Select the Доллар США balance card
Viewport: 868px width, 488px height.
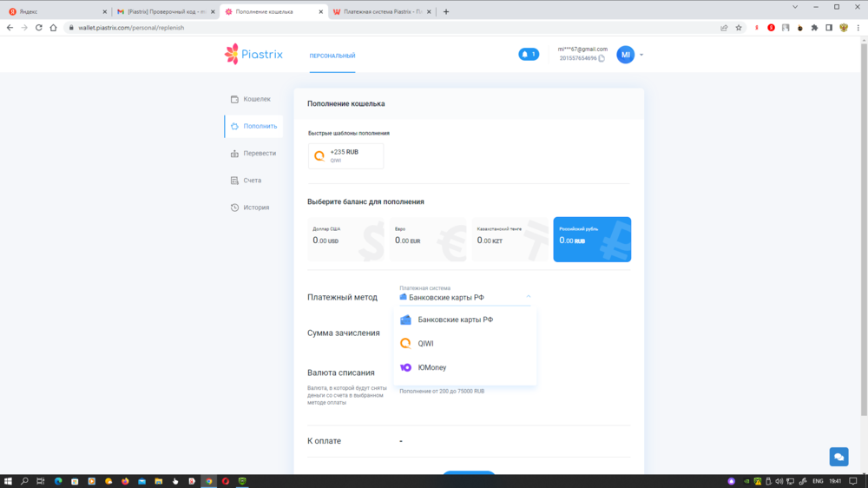coord(346,240)
